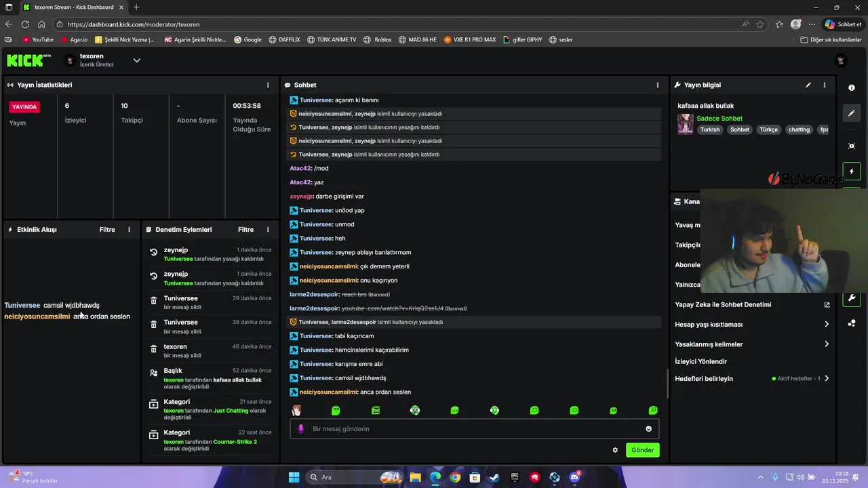Click zeynejp in the darbe girişimi message

coord(302,197)
